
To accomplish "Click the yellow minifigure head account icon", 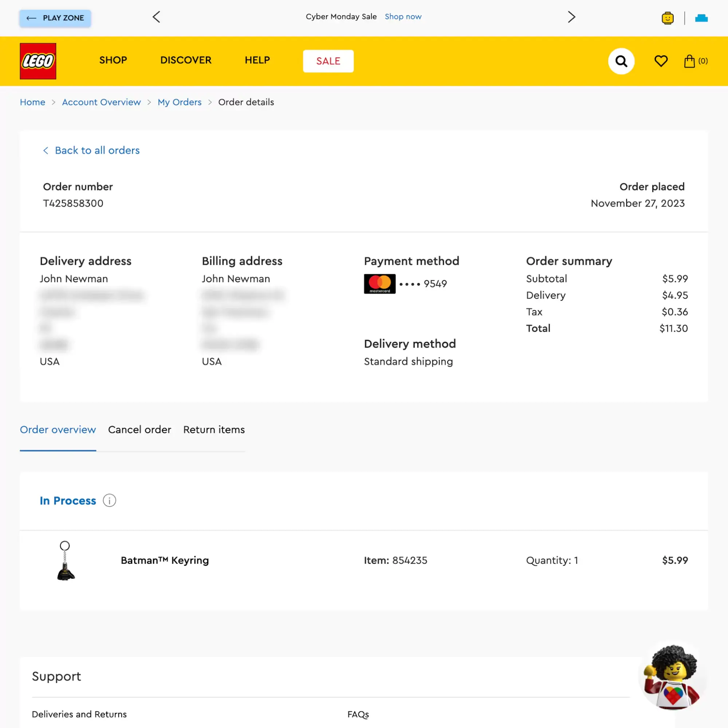I will (x=667, y=18).
